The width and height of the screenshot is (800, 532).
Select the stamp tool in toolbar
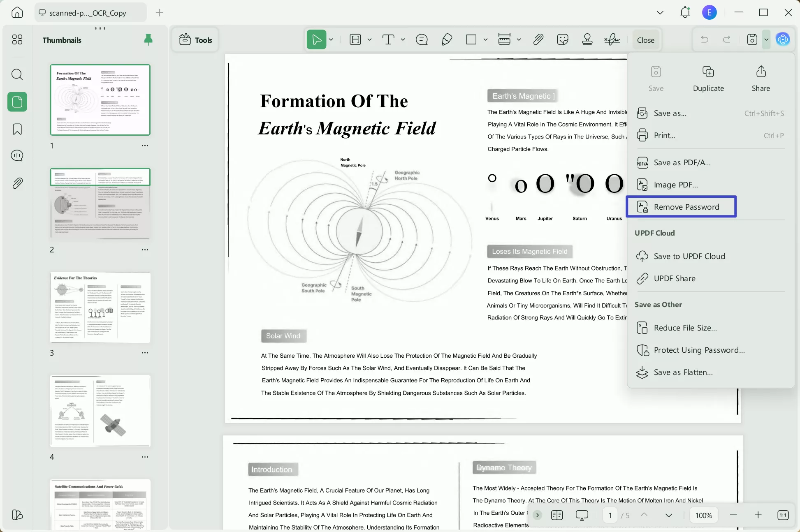click(x=587, y=39)
